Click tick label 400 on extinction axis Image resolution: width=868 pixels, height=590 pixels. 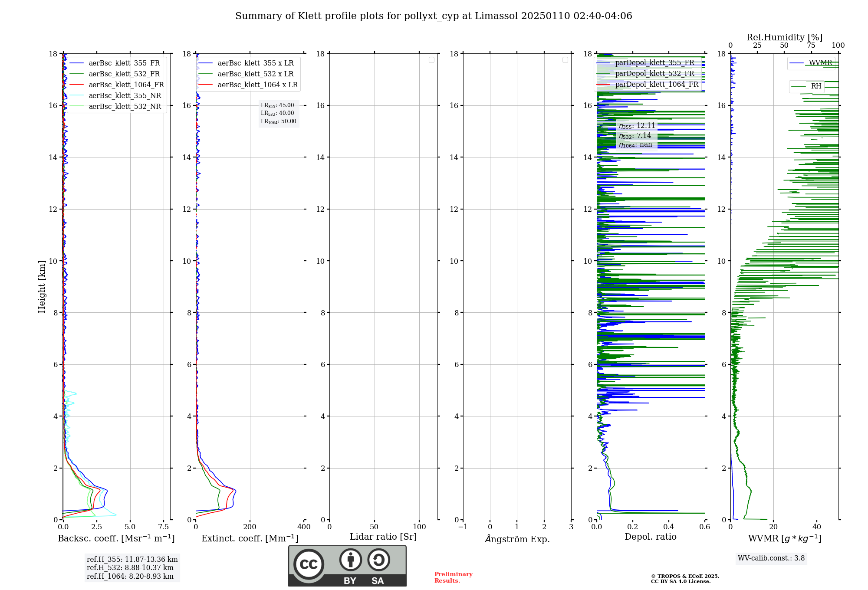[304, 527]
